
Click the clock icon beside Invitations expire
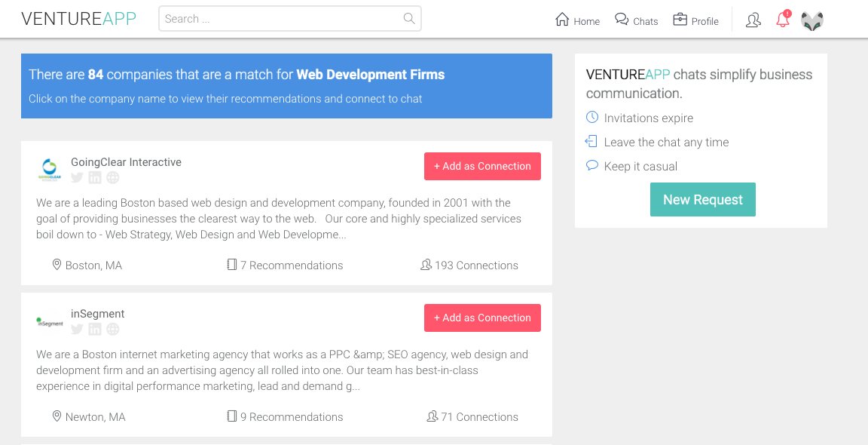(x=591, y=117)
